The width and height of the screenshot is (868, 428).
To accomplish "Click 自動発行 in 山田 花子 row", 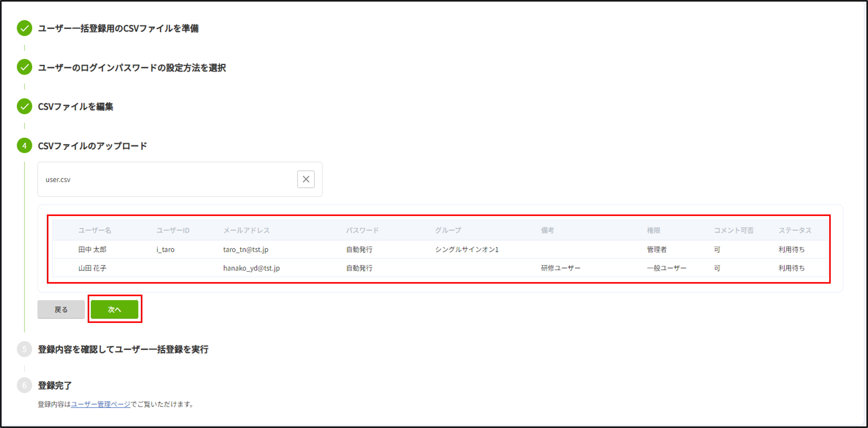I will [359, 268].
